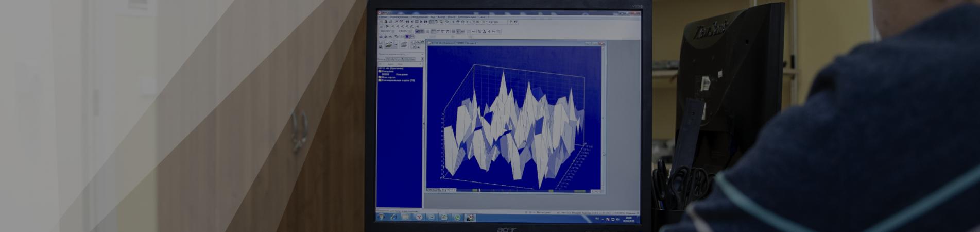980x232 pixels.
Task: Click the house icon above the project tree
Action: (423, 42)
